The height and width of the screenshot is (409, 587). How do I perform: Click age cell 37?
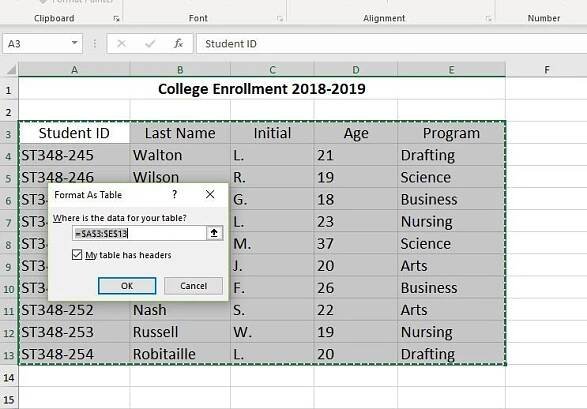(x=356, y=244)
